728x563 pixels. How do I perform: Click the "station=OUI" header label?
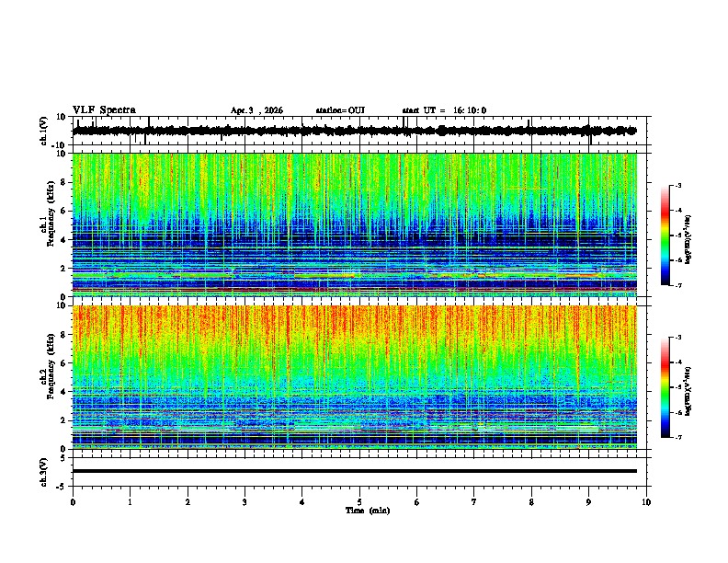point(340,110)
